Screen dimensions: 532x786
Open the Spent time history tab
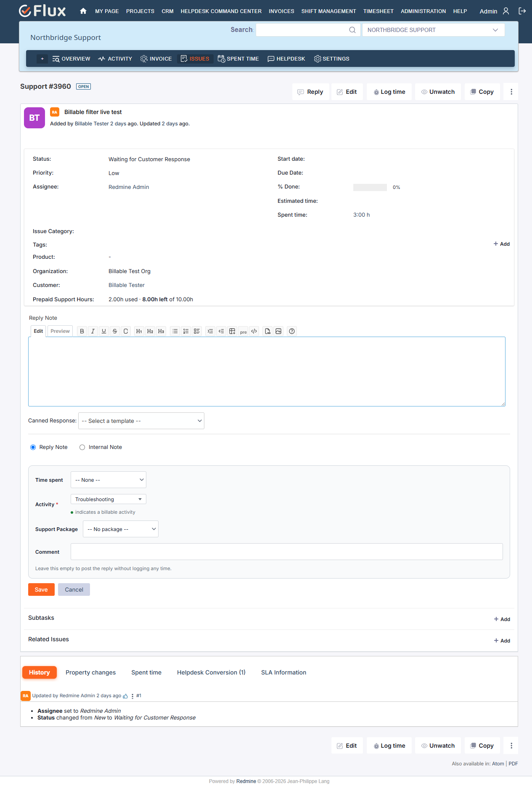point(146,672)
